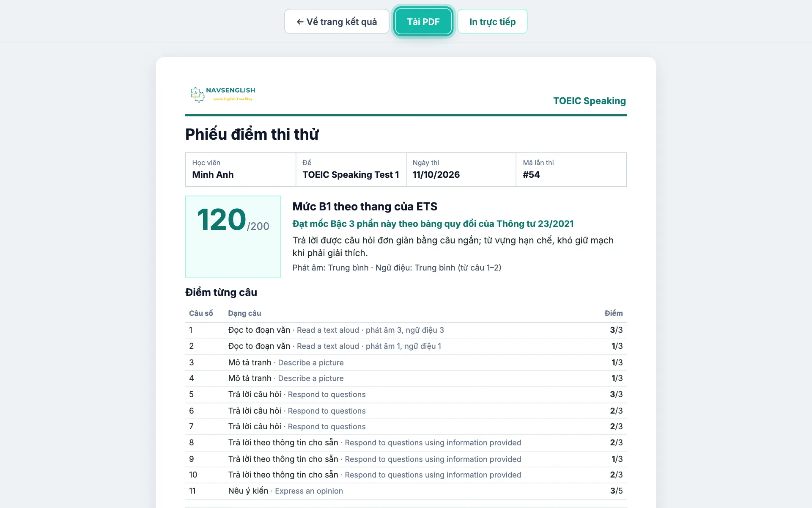The image size is (812, 508).
Task: Select question 10 'Trả lời theo thông tin' row
Action: point(406,475)
